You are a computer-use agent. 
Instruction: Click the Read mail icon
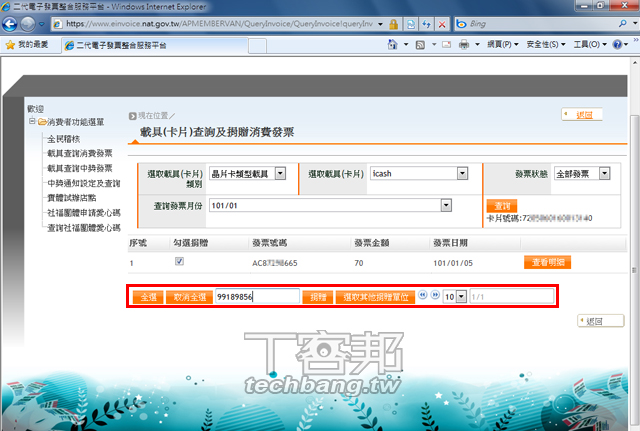point(447,44)
